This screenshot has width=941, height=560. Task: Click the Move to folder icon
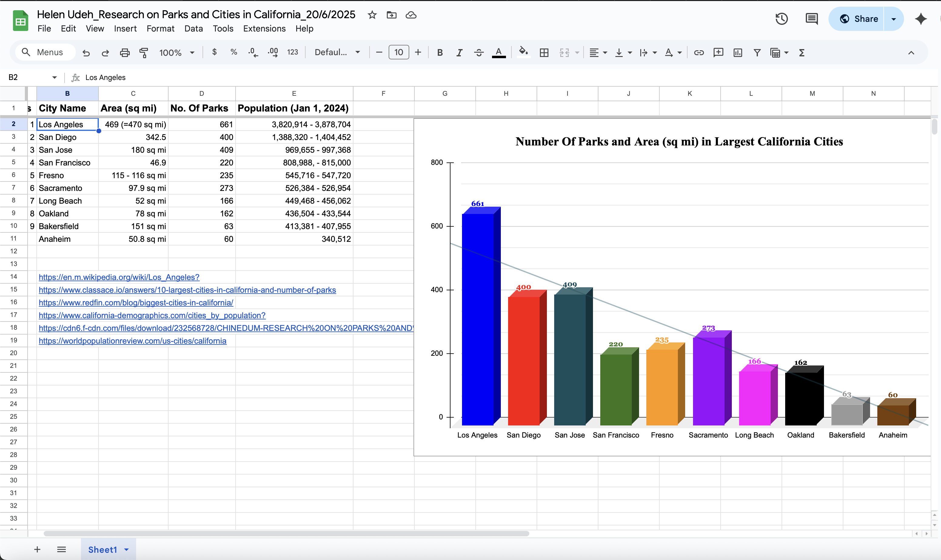coord(391,15)
